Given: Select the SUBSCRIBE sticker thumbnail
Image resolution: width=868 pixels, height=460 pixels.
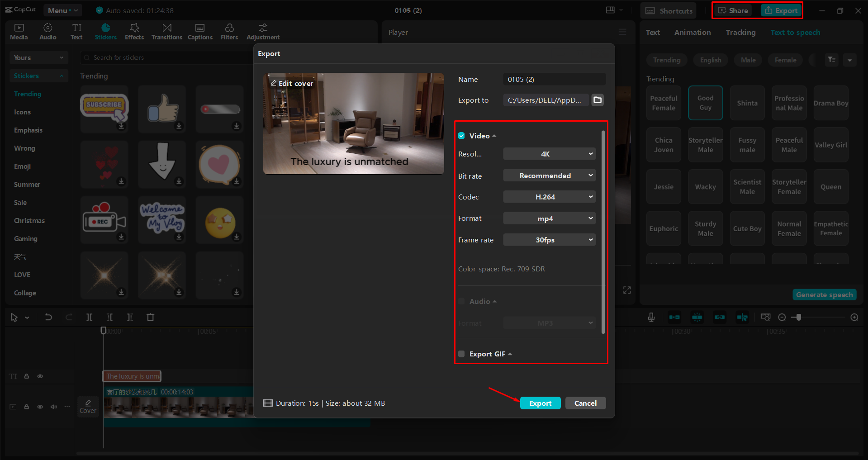Looking at the screenshot, I should click(104, 109).
